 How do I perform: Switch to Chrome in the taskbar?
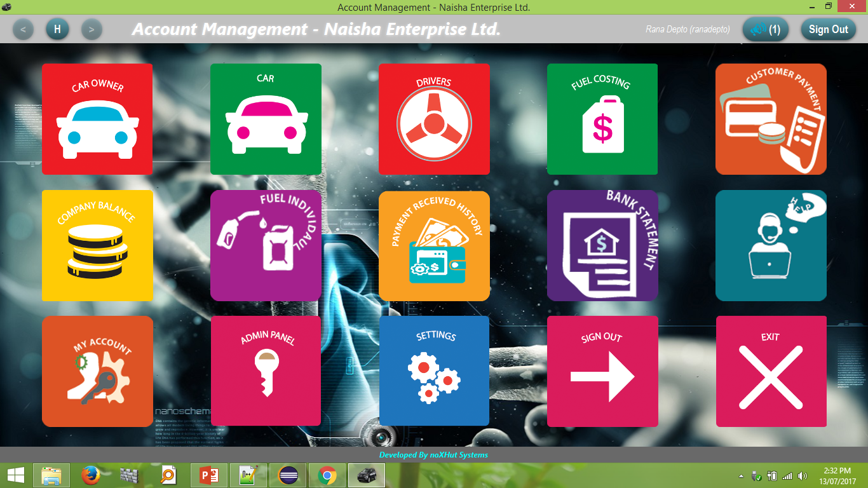[327, 475]
